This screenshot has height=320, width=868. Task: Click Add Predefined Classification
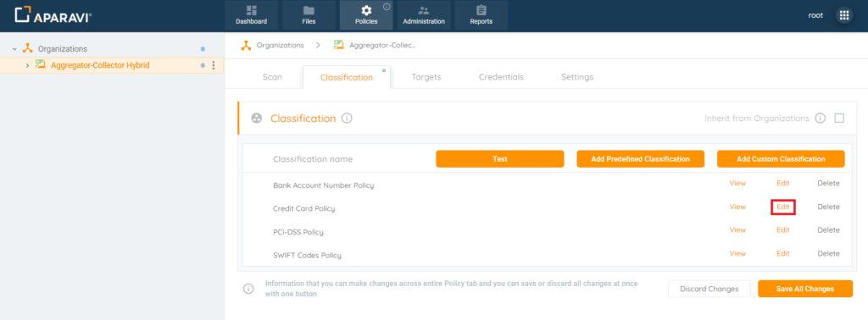(641, 158)
